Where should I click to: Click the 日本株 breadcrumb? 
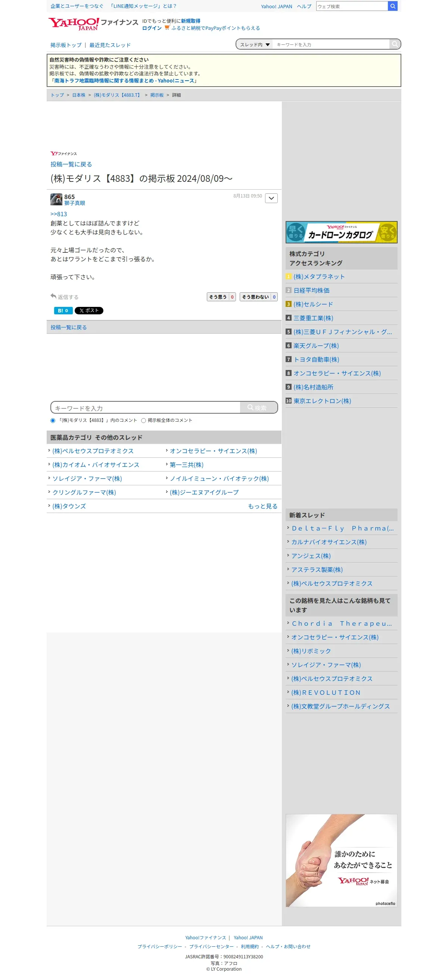coord(79,95)
